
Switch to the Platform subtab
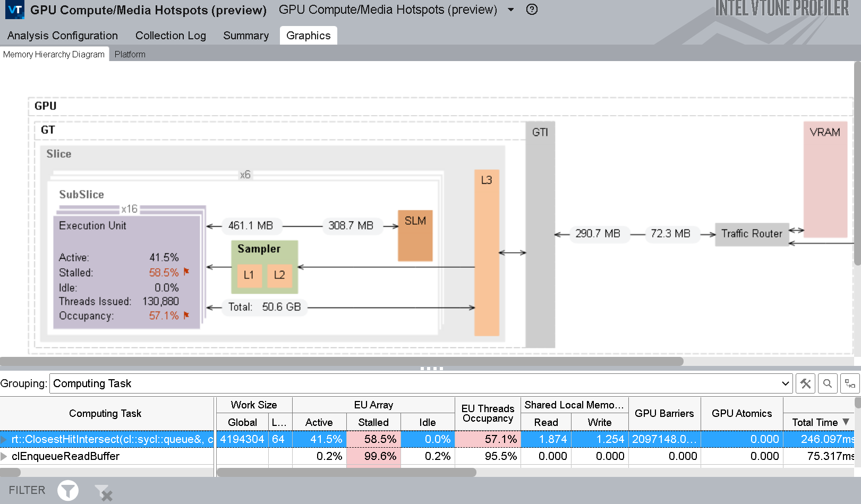130,54
